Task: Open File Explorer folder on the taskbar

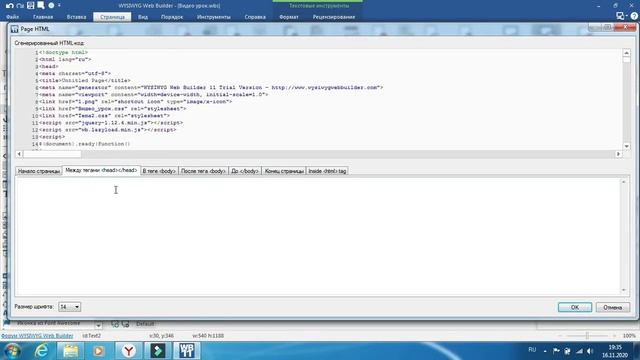Action: (70, 351)
